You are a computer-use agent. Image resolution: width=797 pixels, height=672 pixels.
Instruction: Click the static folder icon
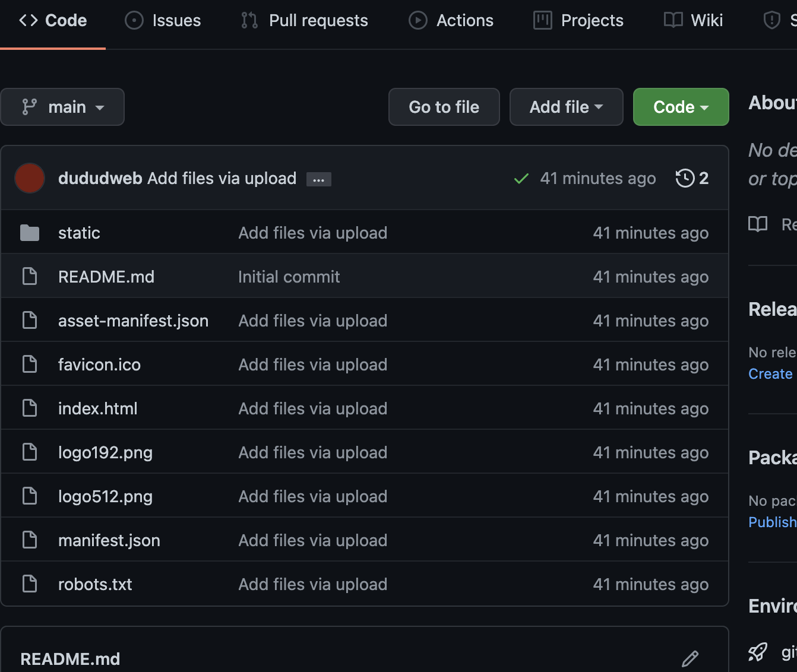pos(30,233)
